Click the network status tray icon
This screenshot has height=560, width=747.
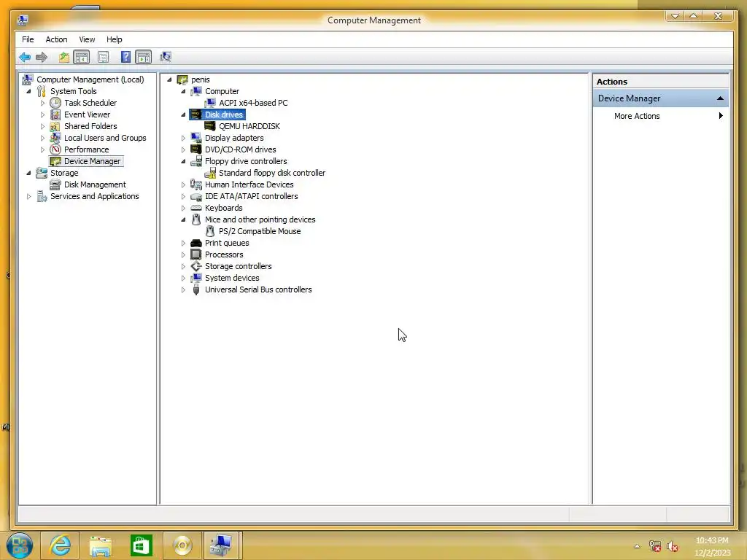[655, 547]
